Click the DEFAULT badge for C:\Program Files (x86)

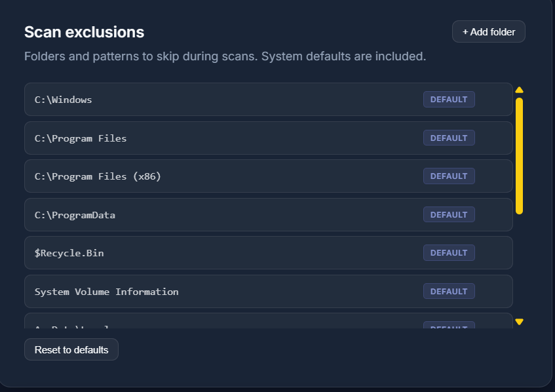[449, 176]
